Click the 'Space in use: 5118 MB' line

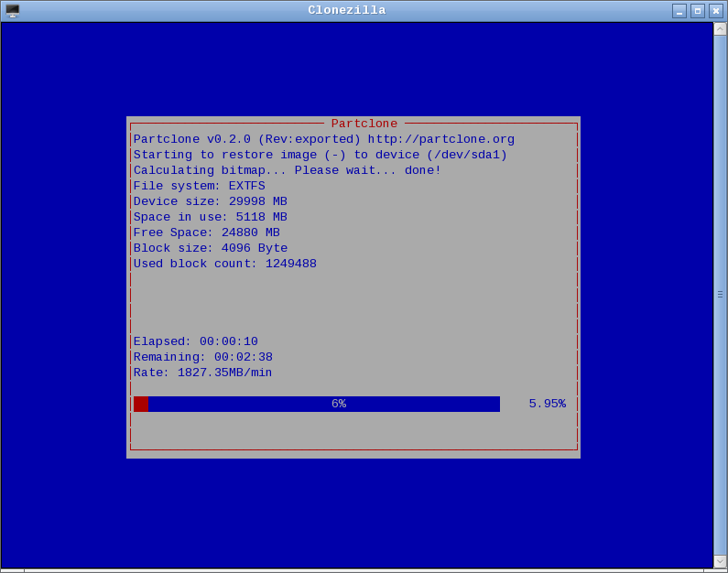point(211,217)
